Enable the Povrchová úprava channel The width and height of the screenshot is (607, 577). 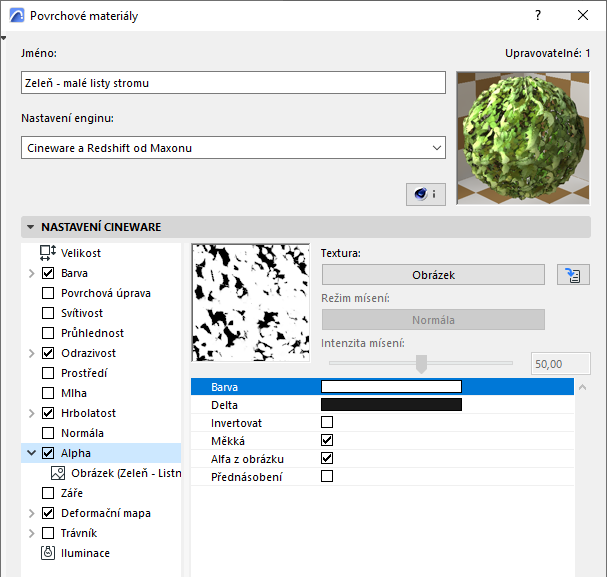click(48, 293)
